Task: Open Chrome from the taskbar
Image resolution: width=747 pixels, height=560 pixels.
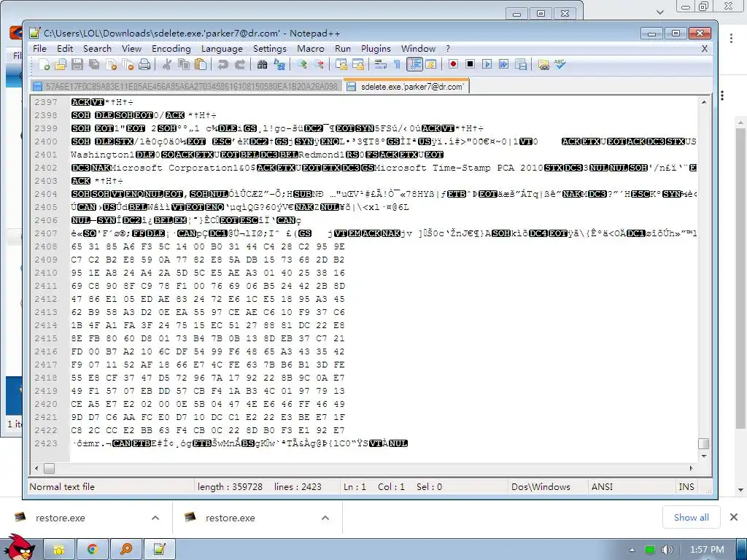Action: [x=93, y=550]
